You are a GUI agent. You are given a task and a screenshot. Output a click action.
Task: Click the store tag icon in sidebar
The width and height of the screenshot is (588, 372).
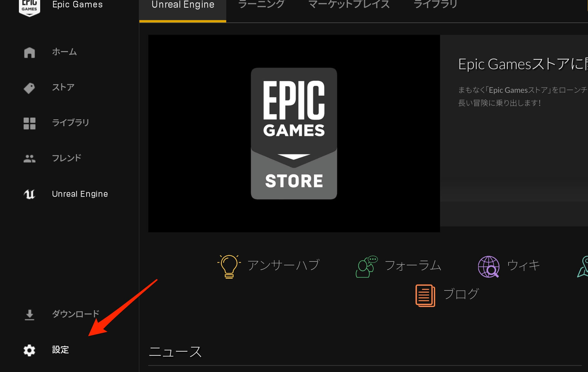tap(29, 87)
